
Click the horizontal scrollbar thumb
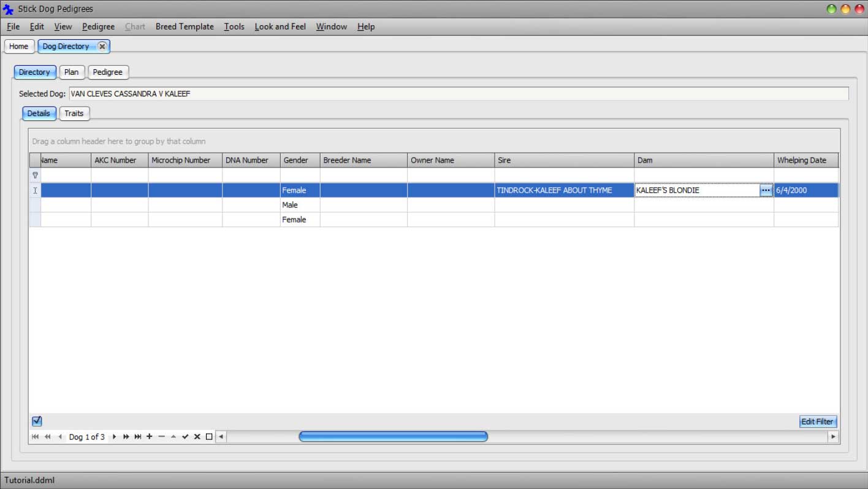coord(393,437)
